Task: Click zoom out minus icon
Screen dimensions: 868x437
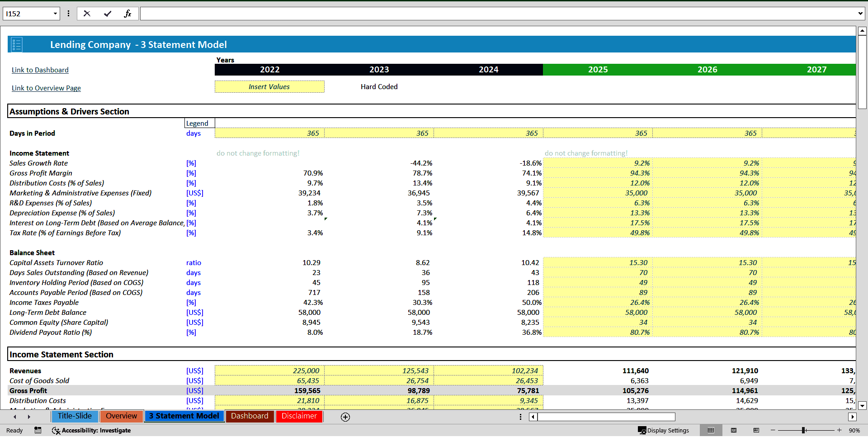Action: [x=773, y=430]
